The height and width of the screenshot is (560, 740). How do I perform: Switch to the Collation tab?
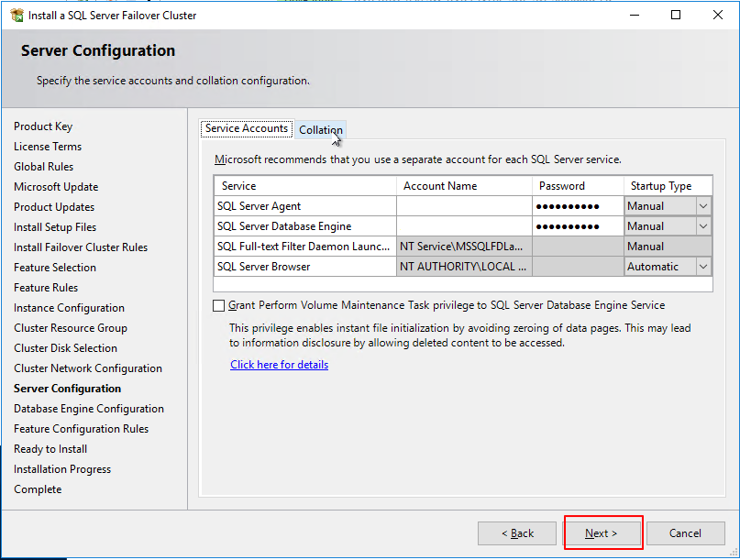pos(321,130)
